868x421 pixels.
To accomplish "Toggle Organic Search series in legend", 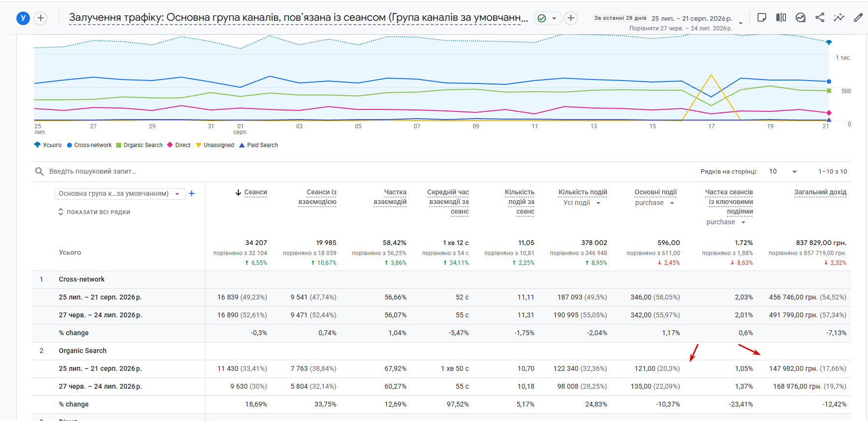I will pos(139,145).
